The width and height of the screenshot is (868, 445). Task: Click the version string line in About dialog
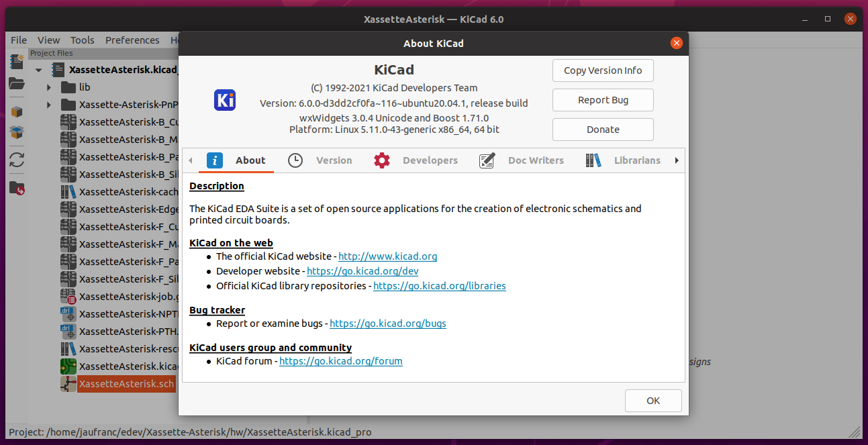pyautogui.click(x=394, y=103)
